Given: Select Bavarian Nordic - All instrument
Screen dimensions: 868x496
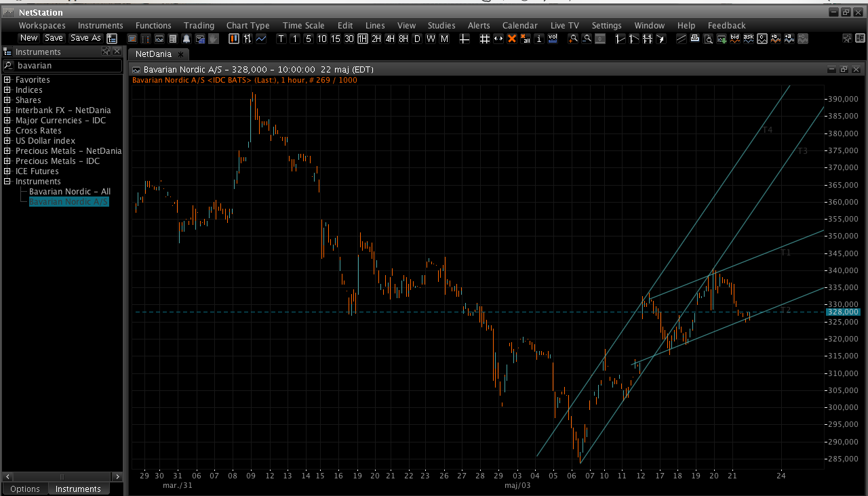Looking at the screenshot, I should (70, 192).
